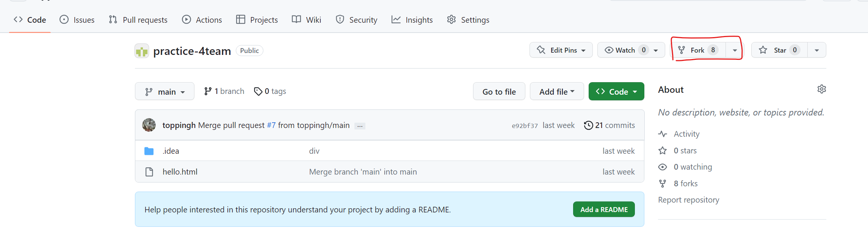Open the Security tab
868x234 pixels.
[x=356, y=20]
